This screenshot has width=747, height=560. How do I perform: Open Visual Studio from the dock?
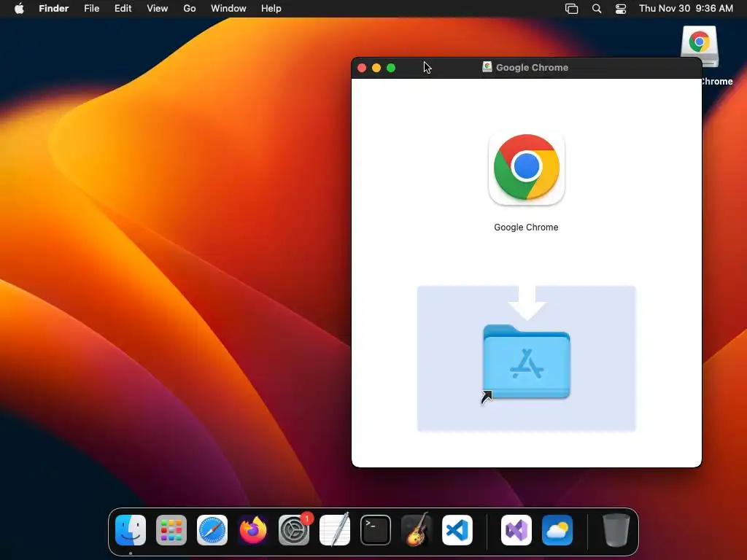point(516,530)
